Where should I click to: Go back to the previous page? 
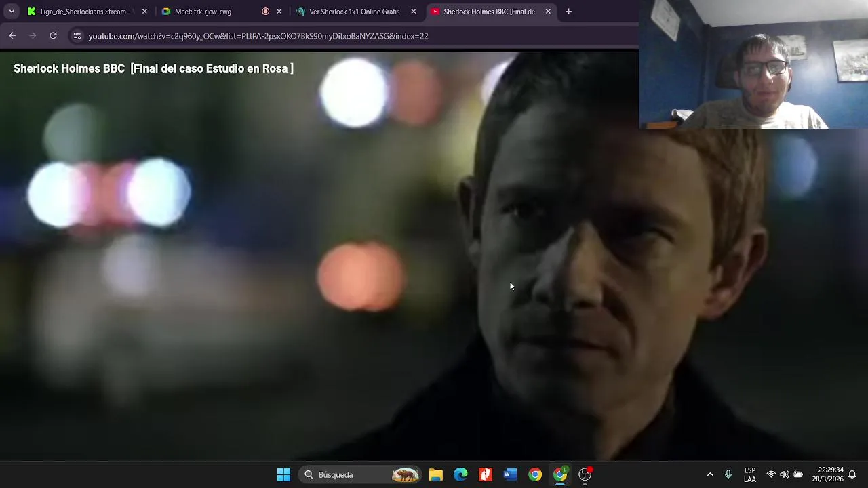tap(12, 36)
